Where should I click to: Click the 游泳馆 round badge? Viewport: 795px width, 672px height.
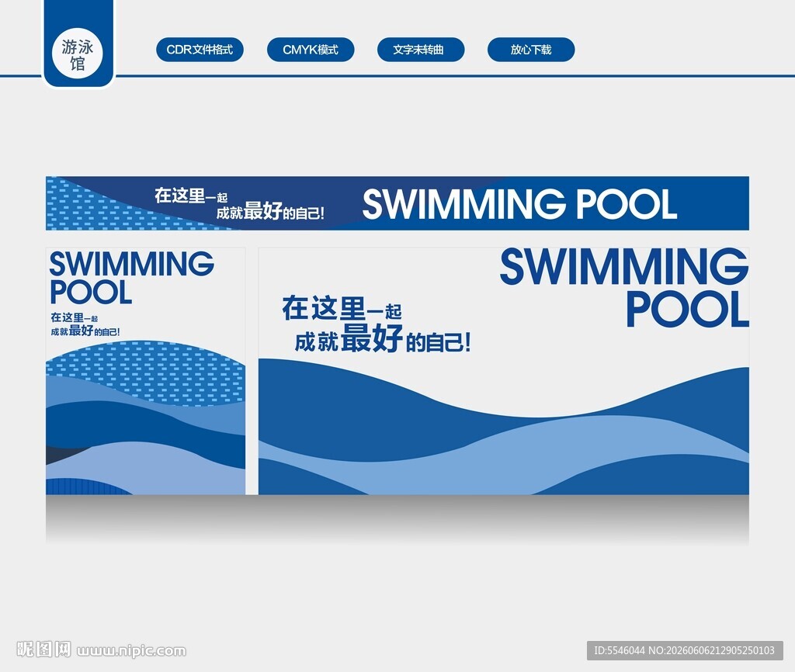click(78, 54)
